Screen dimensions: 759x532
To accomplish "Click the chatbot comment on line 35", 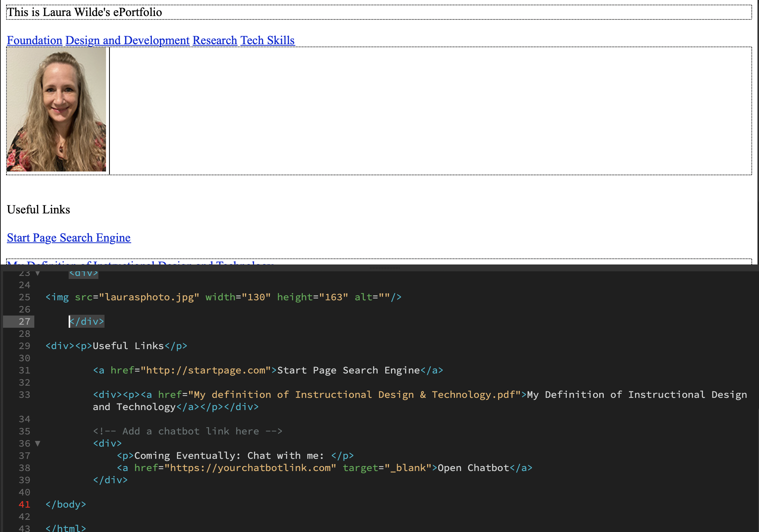I will pos(188,431).
